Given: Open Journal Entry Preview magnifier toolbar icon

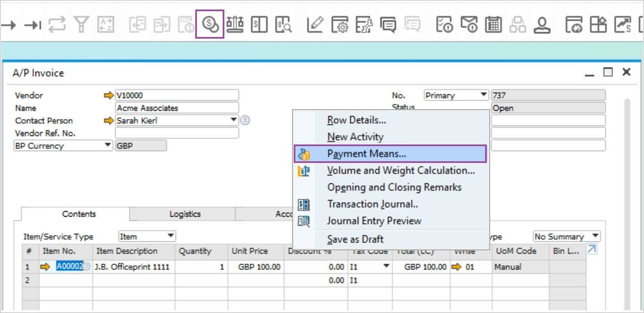Looking at the screenshot, I should 284,25.
